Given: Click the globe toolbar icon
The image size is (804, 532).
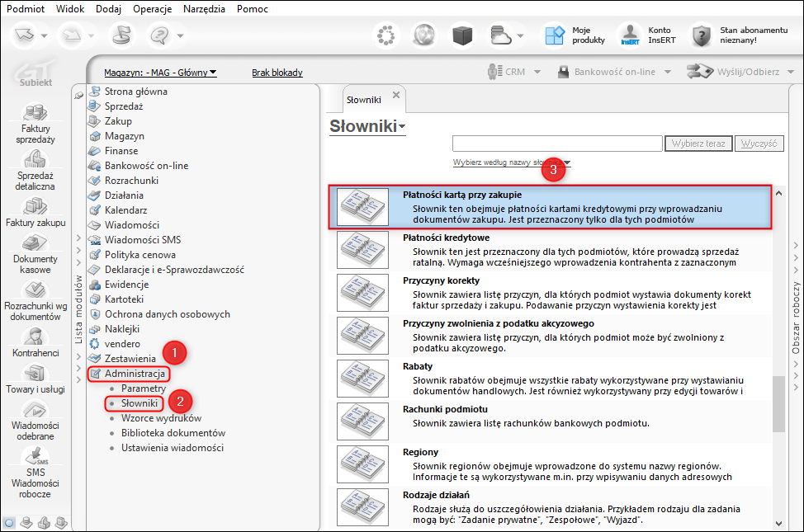Looking at the screenshot, I should (423, 35).
